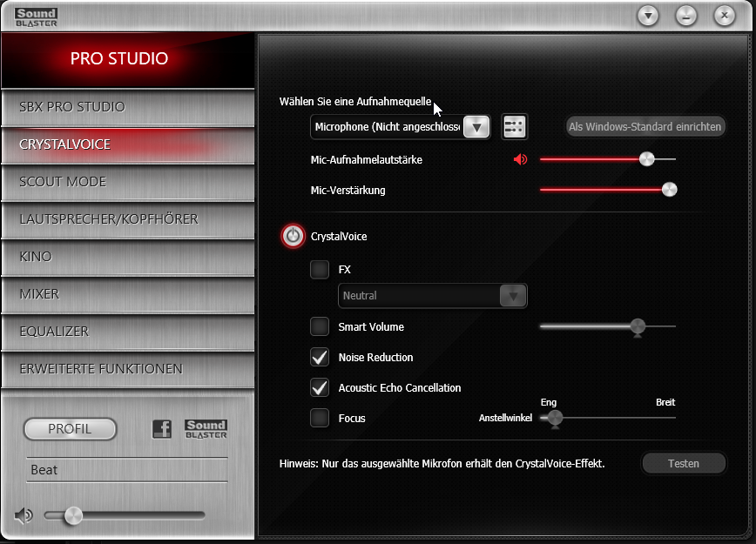Click the master volume speaker icon
This screenshot has height=544, width=756.
tap(24, 515)
